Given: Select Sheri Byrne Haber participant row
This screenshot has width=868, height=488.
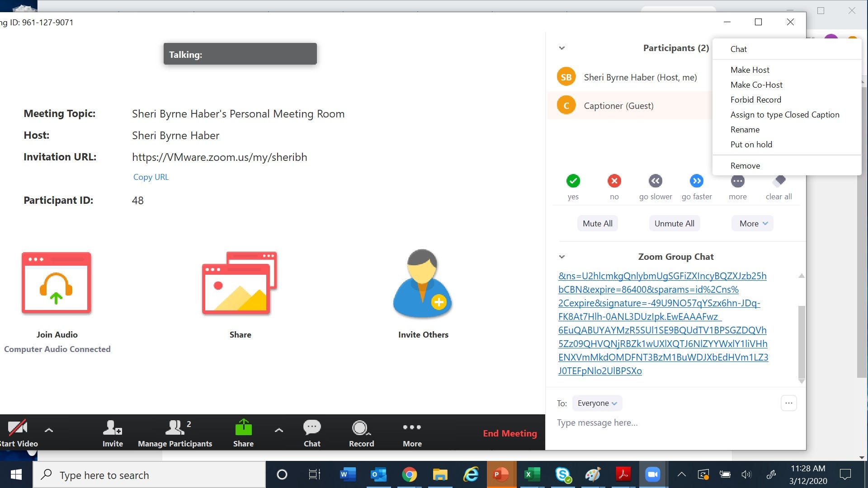Looking at the screenshot, I should [630, 77].
